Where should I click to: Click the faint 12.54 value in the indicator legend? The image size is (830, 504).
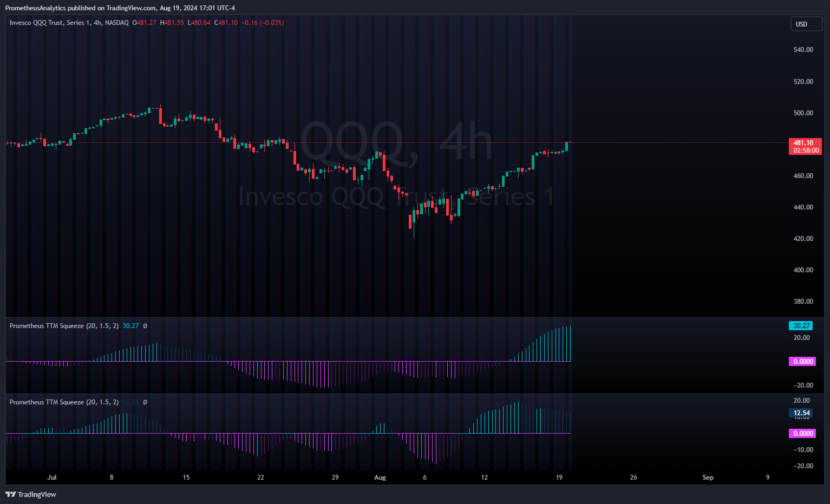click(130, 402)
